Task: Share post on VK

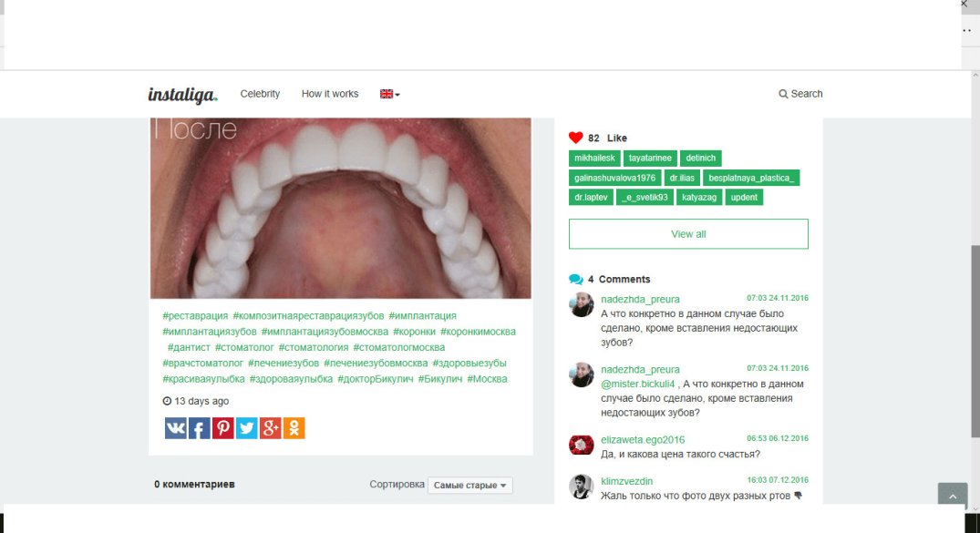Action: coord(176,428)
